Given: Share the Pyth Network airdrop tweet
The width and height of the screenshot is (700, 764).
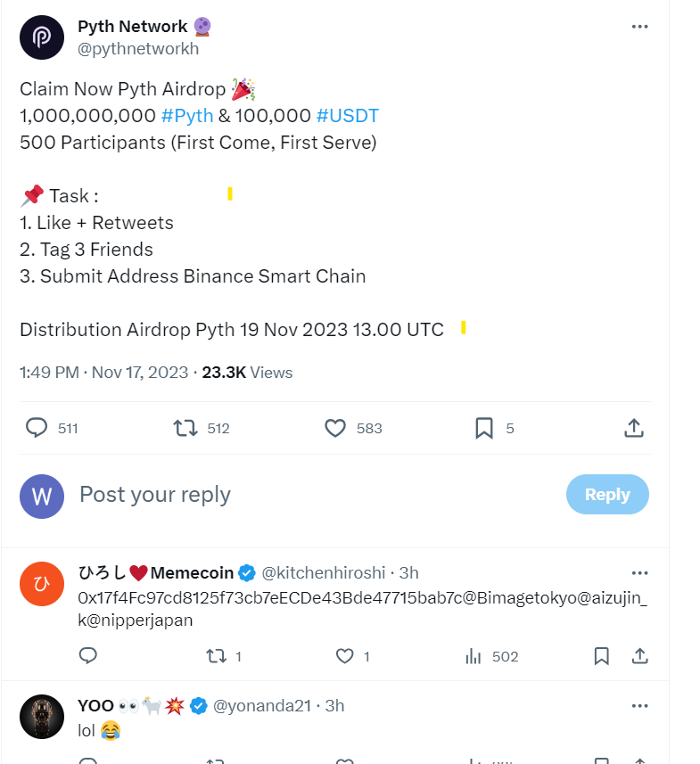Looking at the screenshot, I should pos(634,429).
